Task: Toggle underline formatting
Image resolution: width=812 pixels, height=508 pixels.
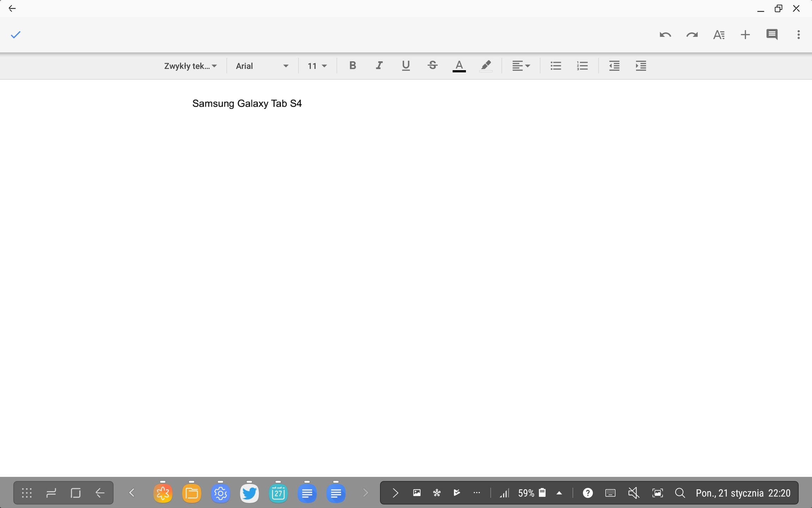Action: (406, 66)
